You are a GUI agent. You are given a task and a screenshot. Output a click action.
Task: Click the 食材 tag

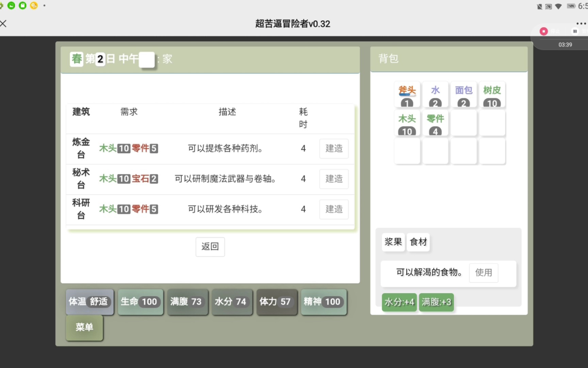coord(418,242)
